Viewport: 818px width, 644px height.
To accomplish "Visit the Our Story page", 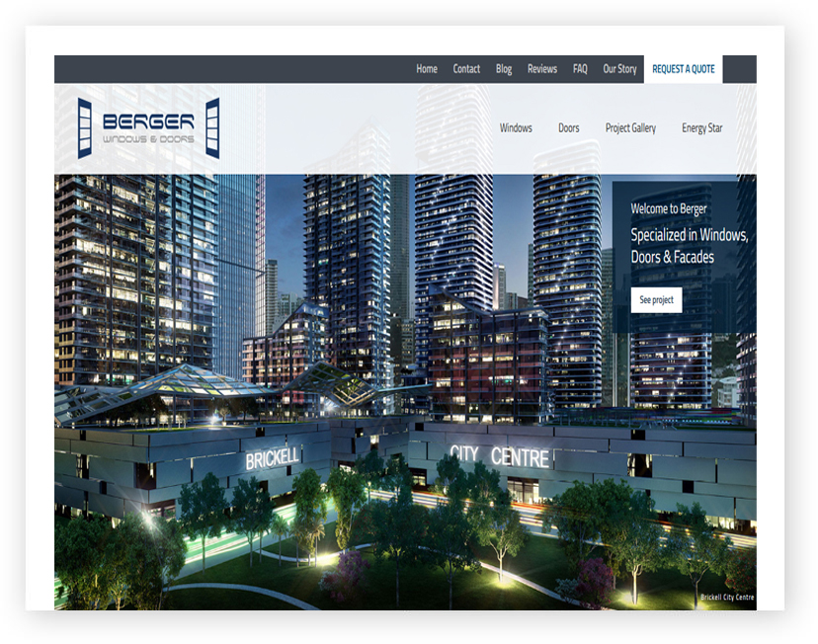I will point(619,69).
